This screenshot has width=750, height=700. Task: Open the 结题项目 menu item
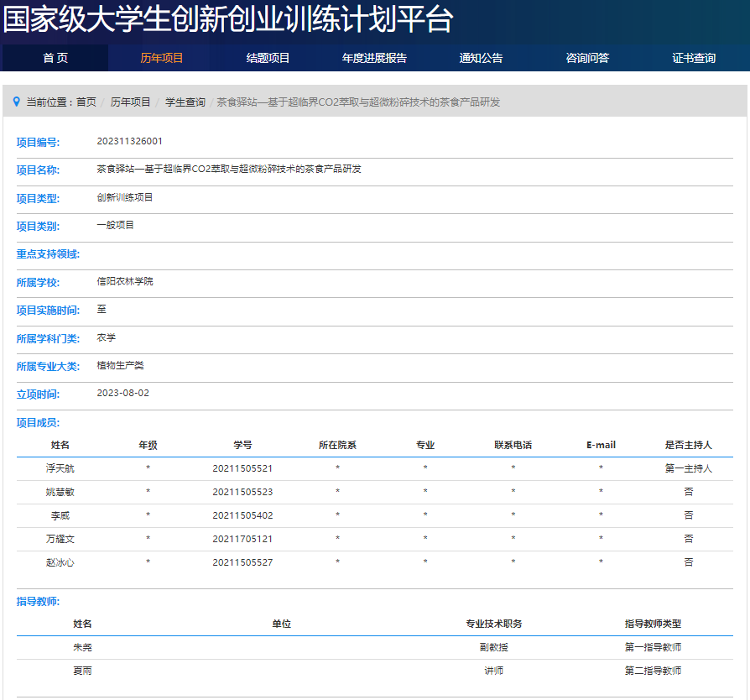pos(268,58)
